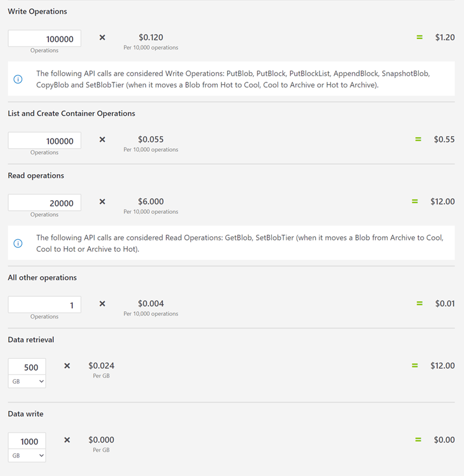Image resolution: width=464 pixels, height=476 pixels.
Task: Click the Data write amount input field
Action: [x=27, y=441]
